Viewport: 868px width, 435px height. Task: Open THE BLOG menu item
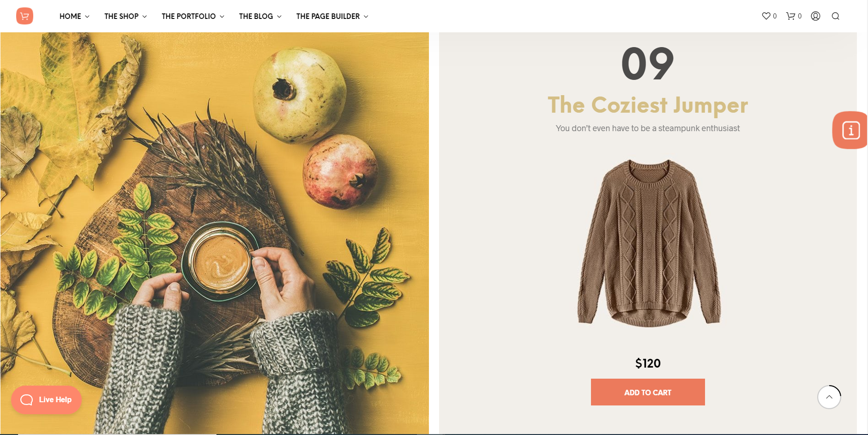[x=256, y=16]
